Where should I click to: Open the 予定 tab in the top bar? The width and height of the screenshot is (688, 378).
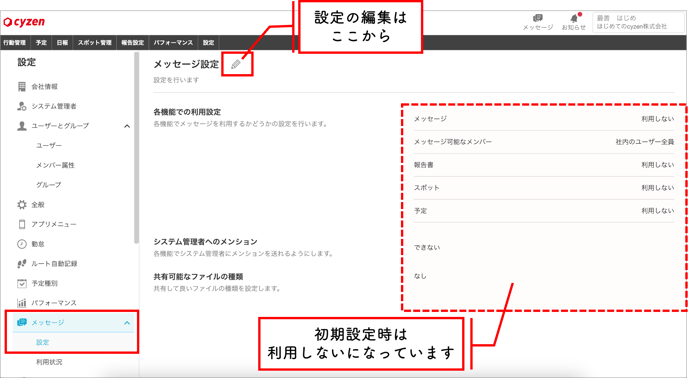(41, 43)
